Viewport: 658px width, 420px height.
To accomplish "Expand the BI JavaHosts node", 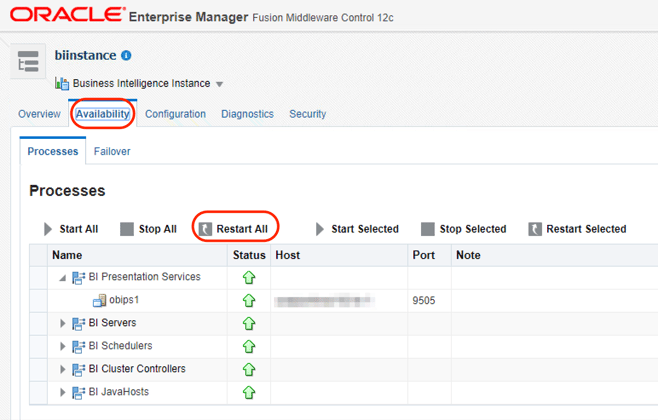I will pyautogui.click(x=63, y=393).
